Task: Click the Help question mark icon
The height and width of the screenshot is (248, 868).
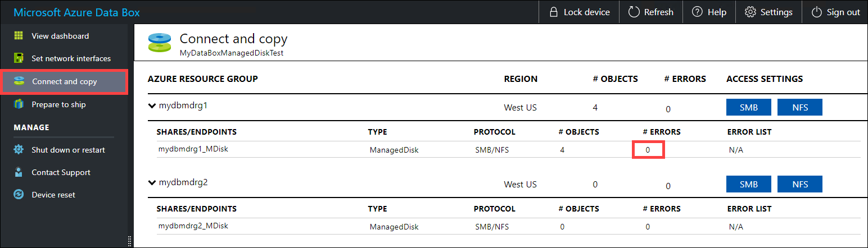Action: (x=697, y=12)
